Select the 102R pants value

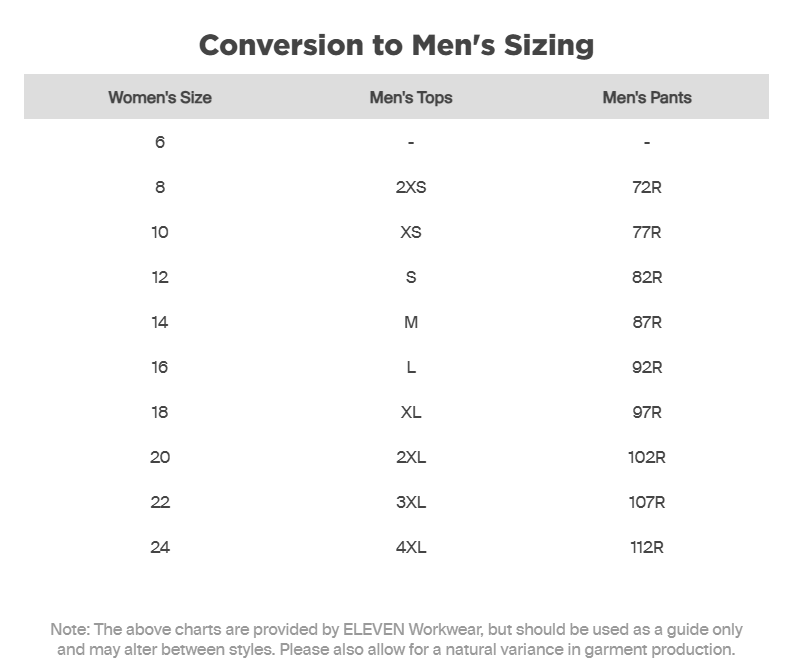tap(647, 457)
